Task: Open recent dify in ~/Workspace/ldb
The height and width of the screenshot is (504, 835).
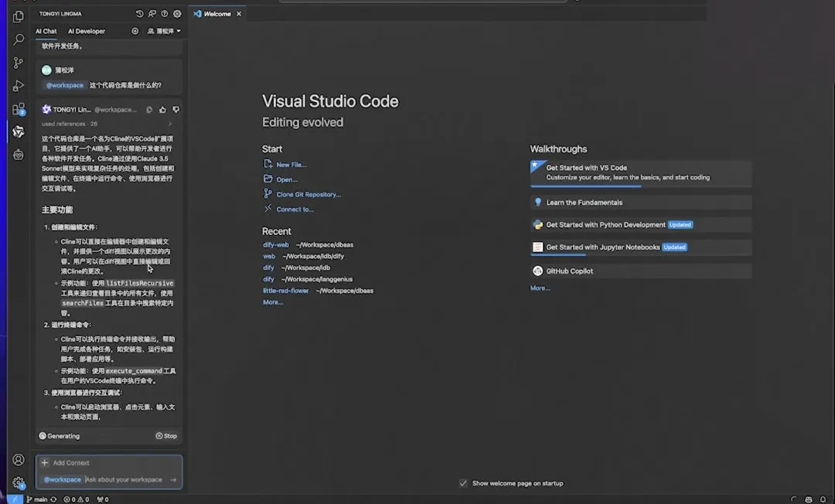Action: 268,267
